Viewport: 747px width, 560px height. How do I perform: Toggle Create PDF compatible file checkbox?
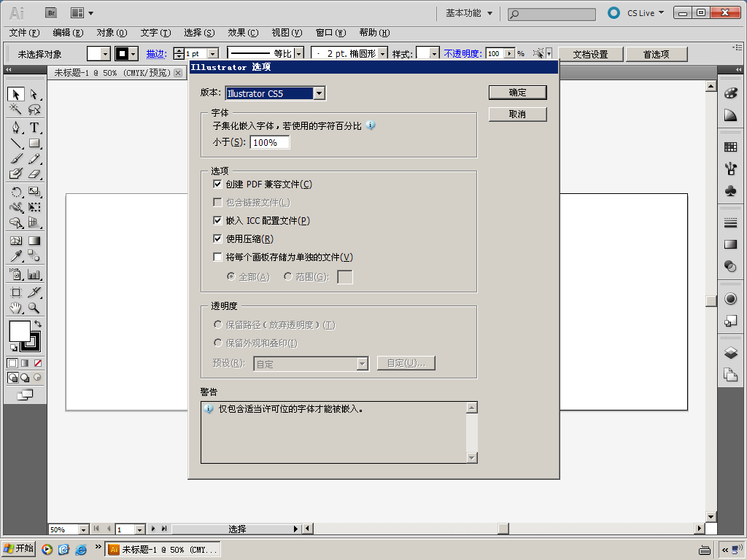pos(217,184)
